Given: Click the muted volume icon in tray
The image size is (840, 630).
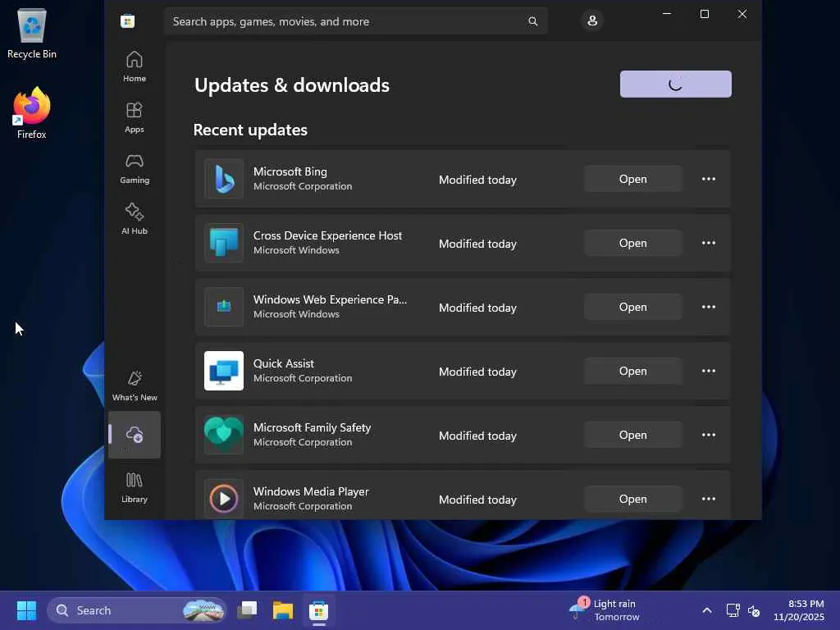Looking at the screenshot, I should [x=754, y=610].
